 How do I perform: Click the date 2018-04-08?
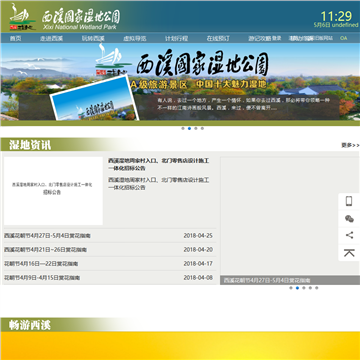(198, 278)
